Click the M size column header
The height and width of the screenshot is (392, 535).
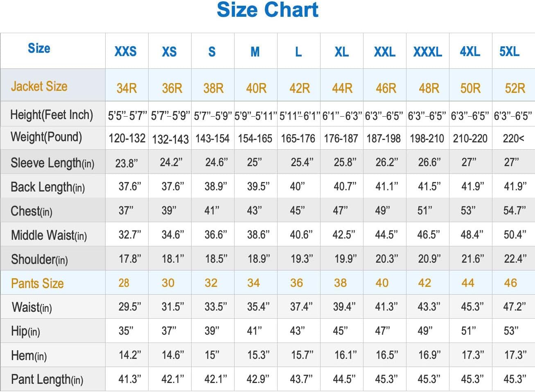(x=255, y=52)
